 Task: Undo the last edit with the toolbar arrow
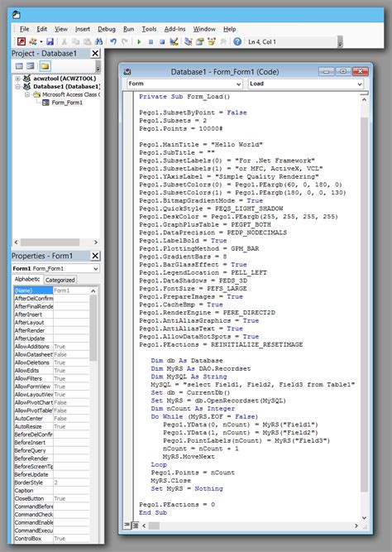[113, 41]
